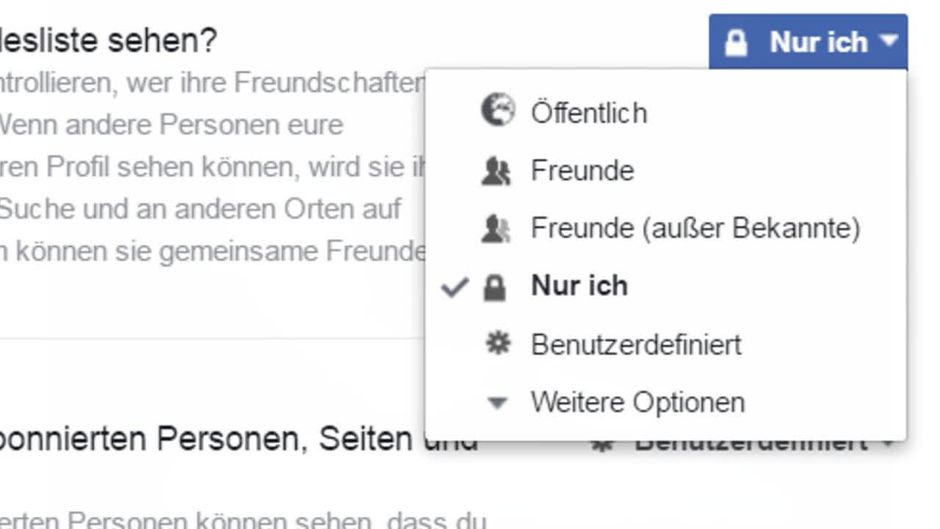
Task: Click the gear icon of lower Benutzerdefiniert selector
Action: (x=602, y=445)
